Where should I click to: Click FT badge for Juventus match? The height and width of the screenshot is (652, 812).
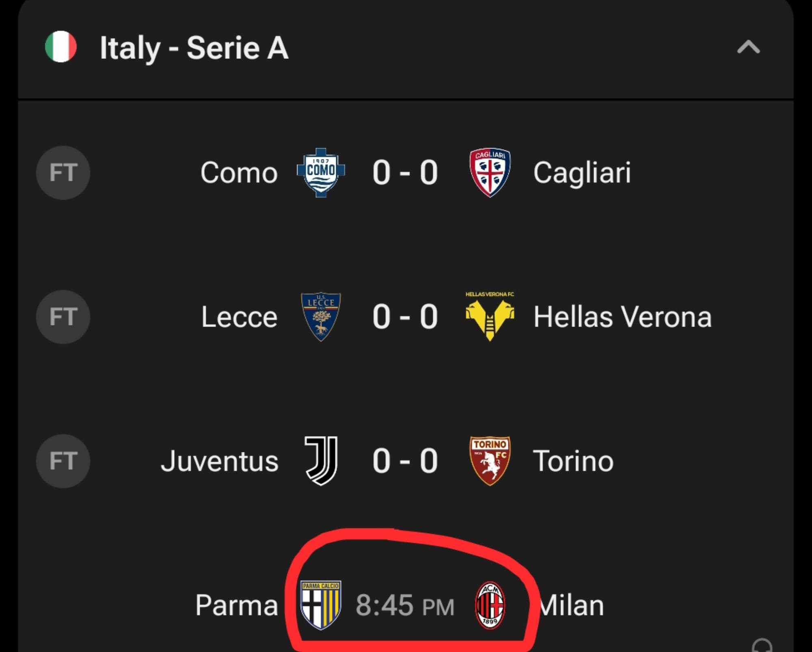tap(63, 461)
